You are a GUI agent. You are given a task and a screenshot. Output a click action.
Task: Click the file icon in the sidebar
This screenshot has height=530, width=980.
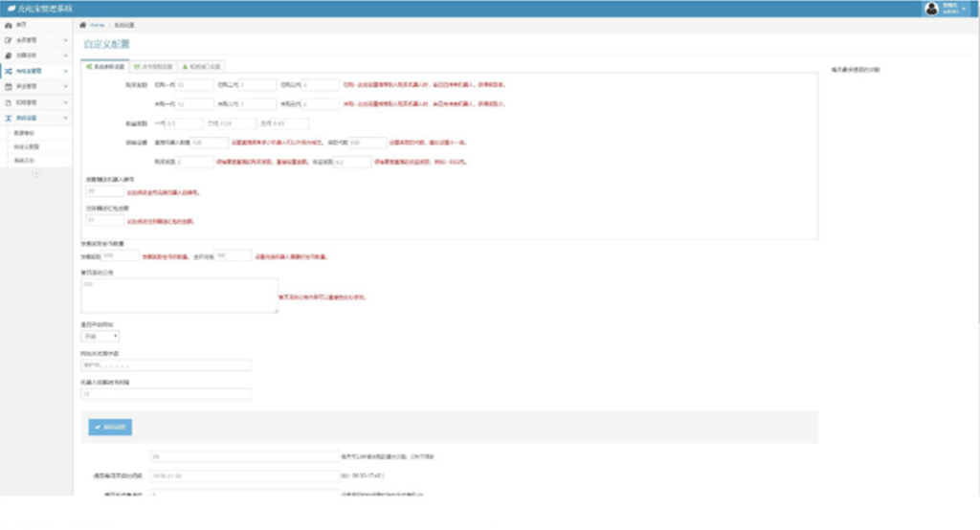(x=9, y=101)
